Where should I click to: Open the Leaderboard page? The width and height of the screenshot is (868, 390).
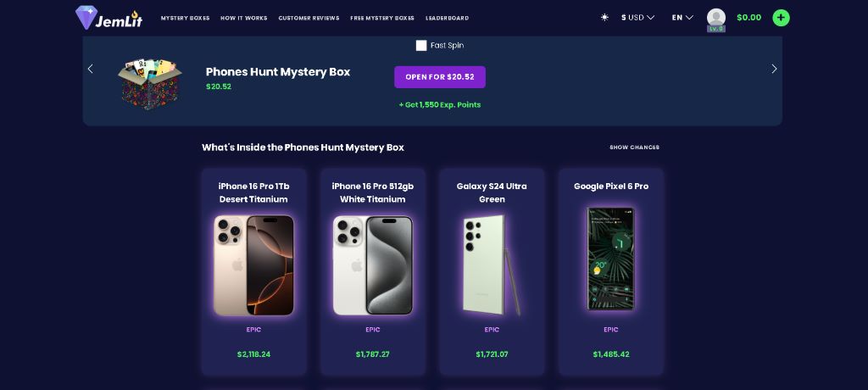click(x=447, y=19)
